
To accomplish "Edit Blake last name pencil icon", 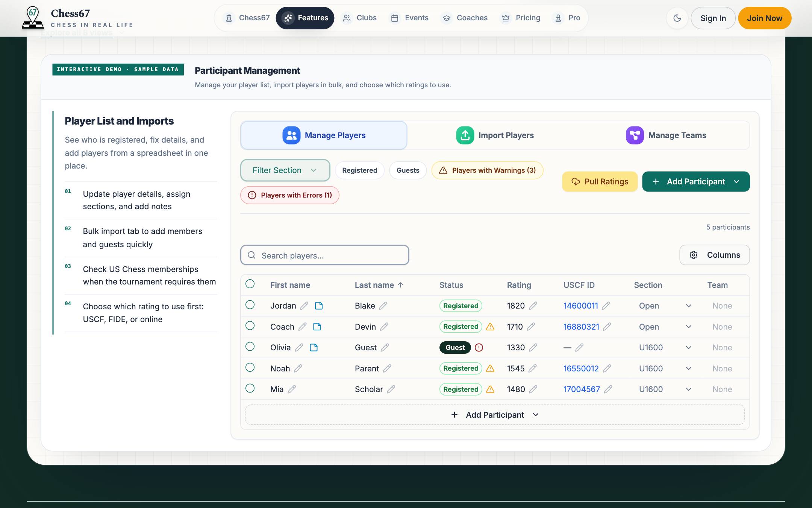I will [383, 306].
